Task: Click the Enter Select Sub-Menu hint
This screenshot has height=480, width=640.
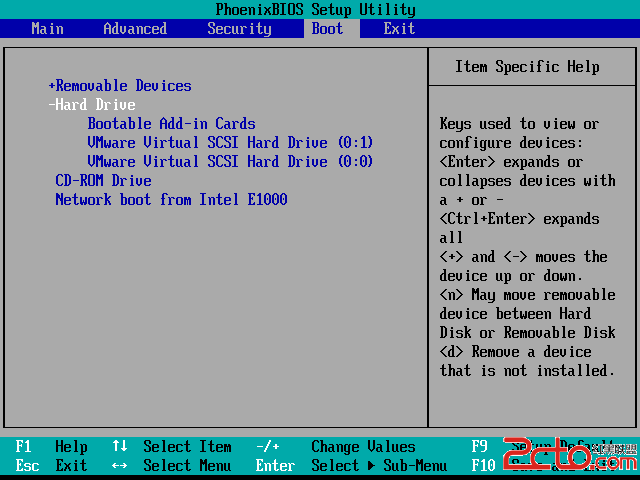Action: point(351,465)
